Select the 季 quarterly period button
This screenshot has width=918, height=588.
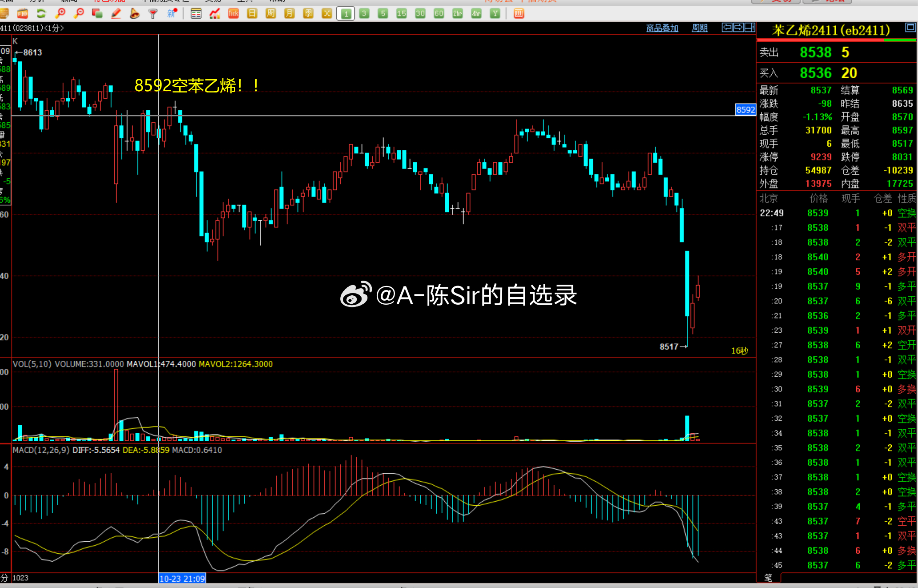click(x=308, y=13)
